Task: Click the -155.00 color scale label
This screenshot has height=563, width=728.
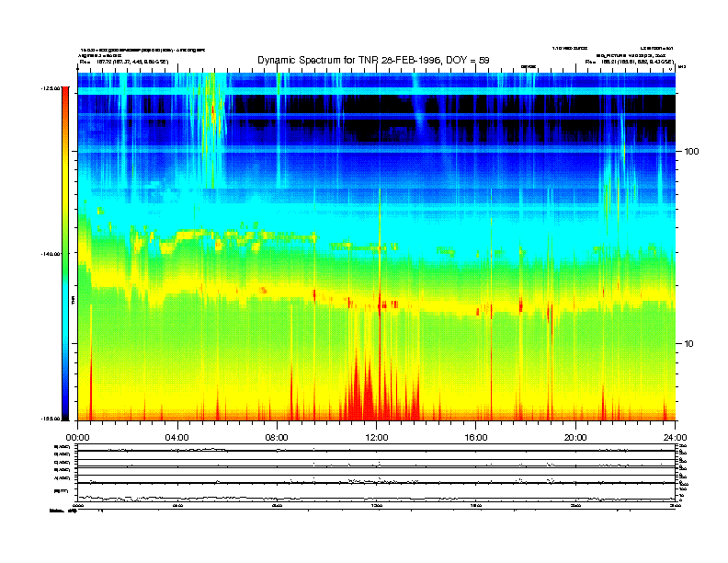Action: 50,419
